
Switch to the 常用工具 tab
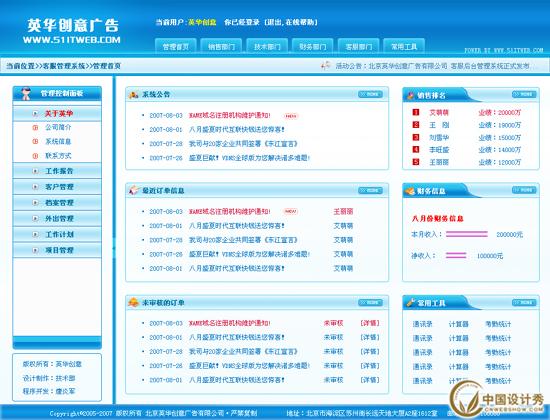(404, 46)
